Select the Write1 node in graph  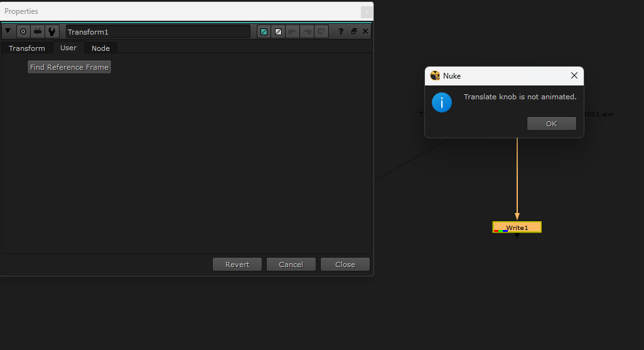[517, 227]
